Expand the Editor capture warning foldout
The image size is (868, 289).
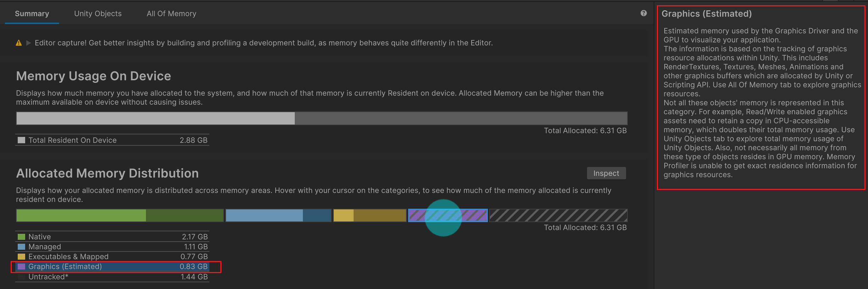tap(29, 43)
